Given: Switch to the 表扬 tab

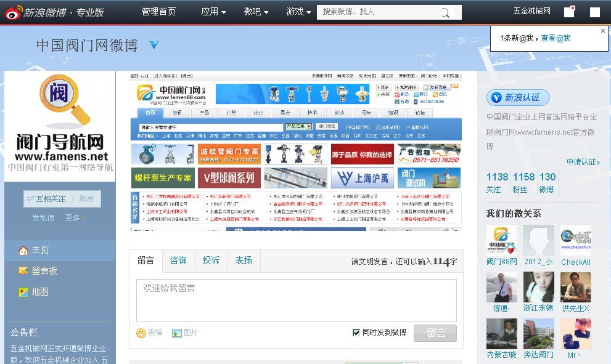Looking at the screenshot, I should click(x=244, y=261).
